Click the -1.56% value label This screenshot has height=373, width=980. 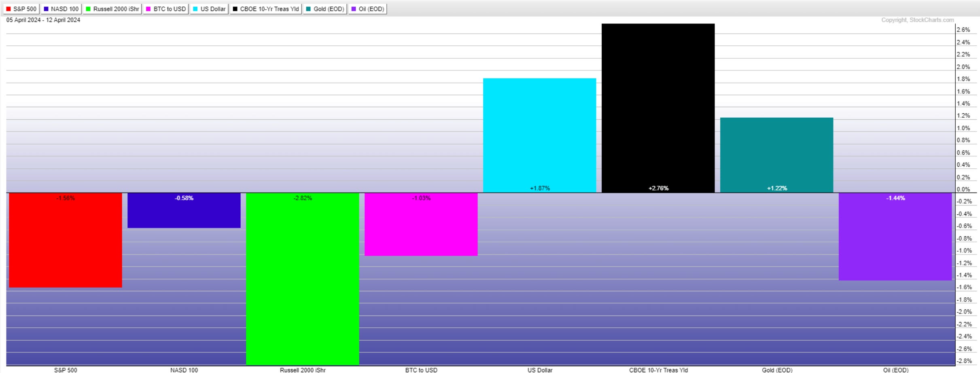(66, 198)
